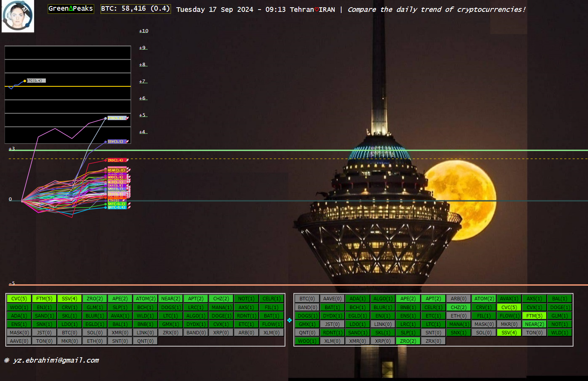This screenshot has width=588, height=381.
Task: Select CELR(1) in the left coin panel
Action: tap(272, 299)
